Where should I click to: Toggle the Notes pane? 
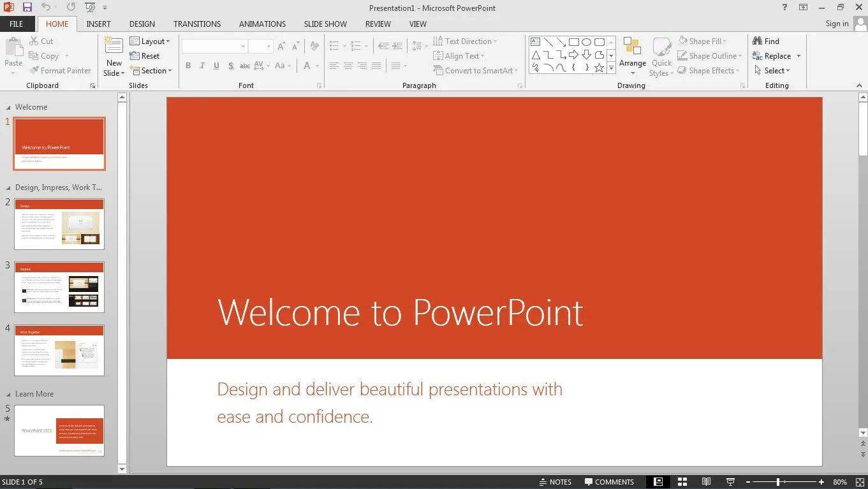(x=555, y=482)
